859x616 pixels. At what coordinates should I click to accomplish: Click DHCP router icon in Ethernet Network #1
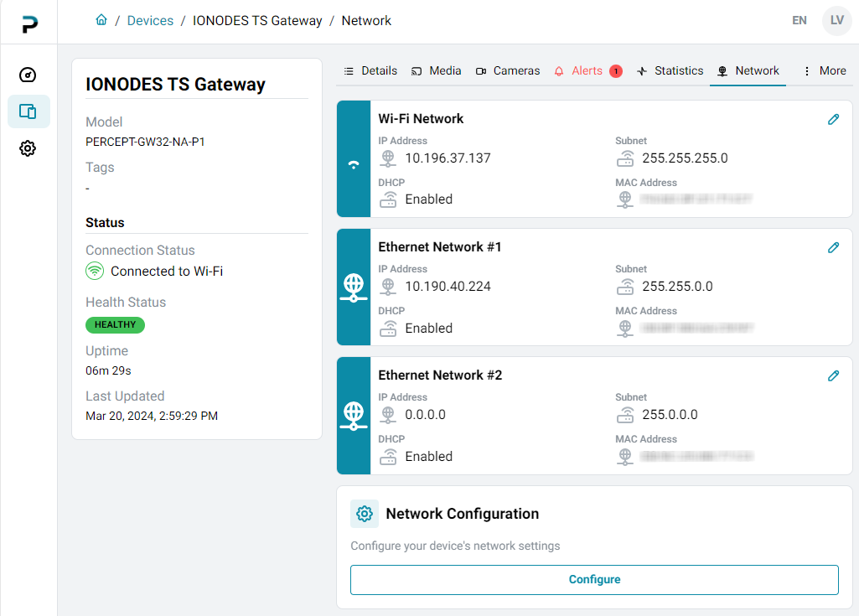pos(388,329)
